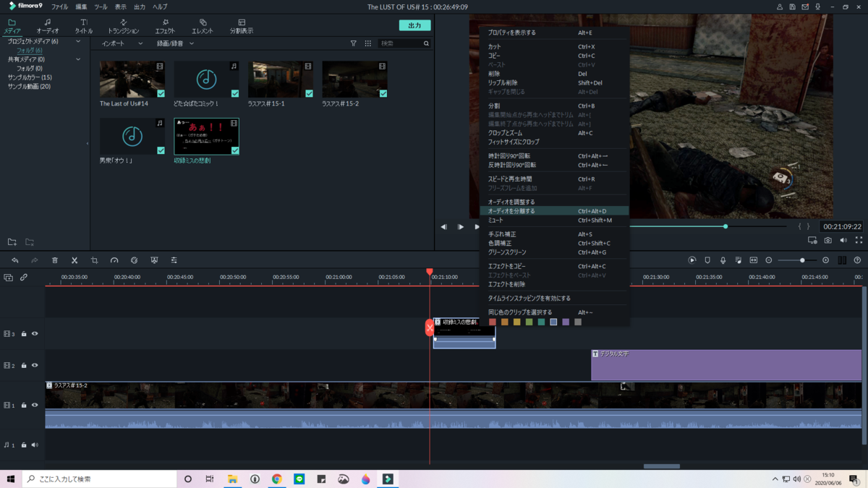
Task: Click the preview volume speaker icon
Action: pos(843,240)
